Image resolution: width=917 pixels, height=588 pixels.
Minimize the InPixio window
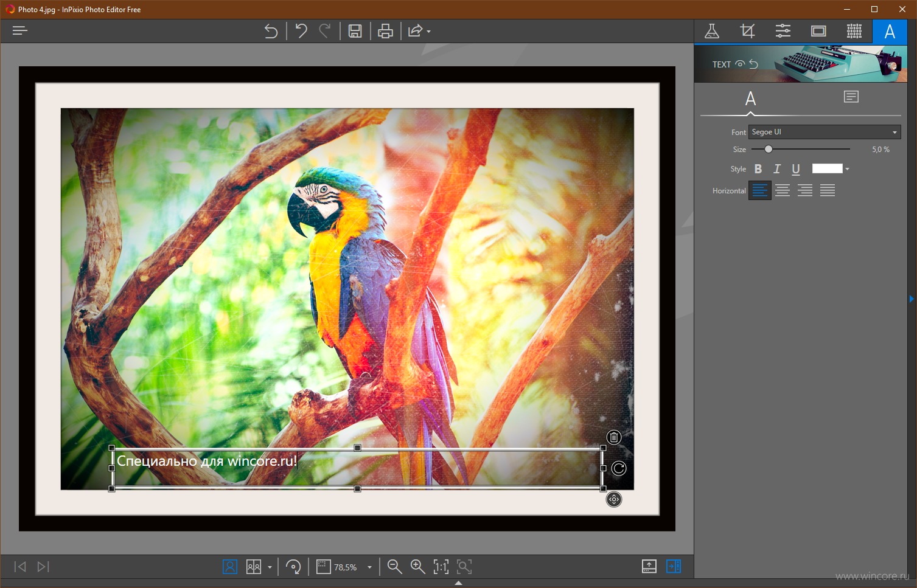[846, 9]
